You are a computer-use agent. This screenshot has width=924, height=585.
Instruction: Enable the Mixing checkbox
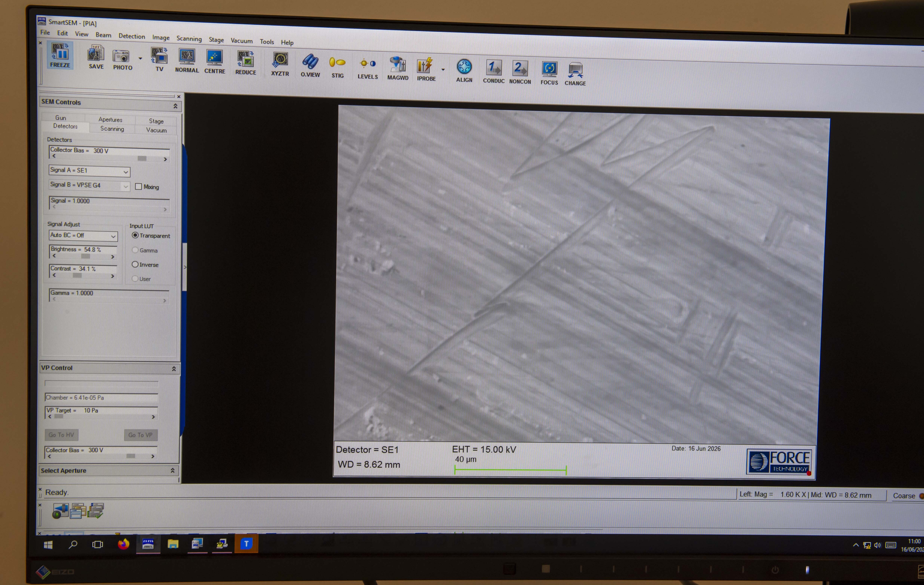(x=139, y=186)
